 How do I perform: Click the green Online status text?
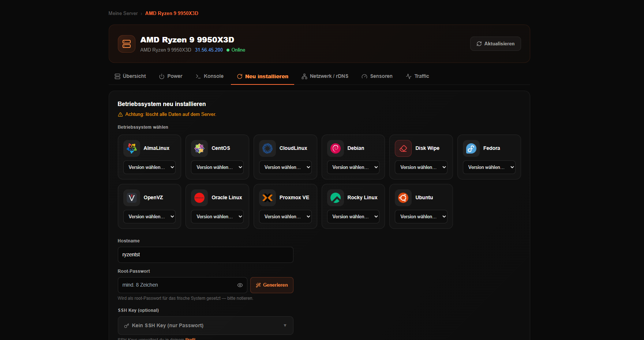click(x=238, y=50)
